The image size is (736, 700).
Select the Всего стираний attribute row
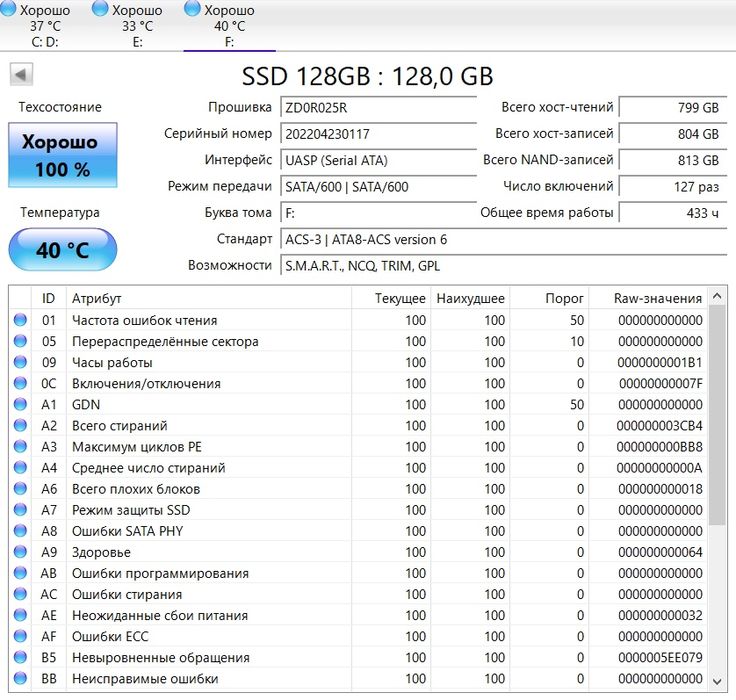358,425
